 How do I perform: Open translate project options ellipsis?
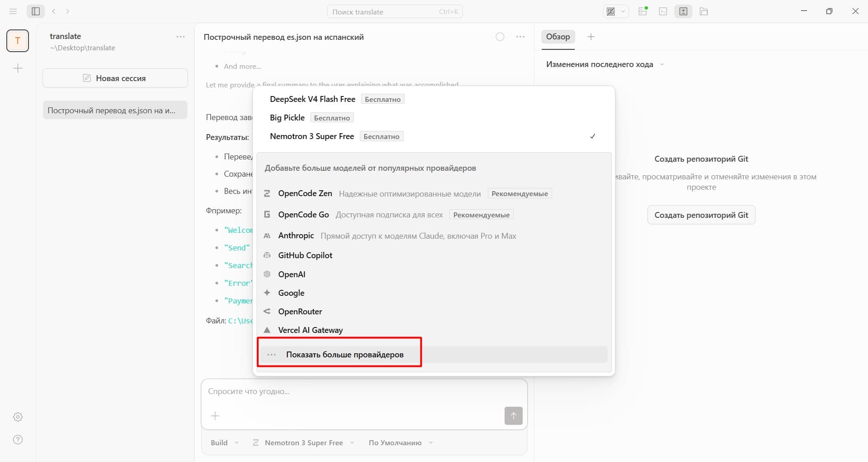[x=181, y=37]
